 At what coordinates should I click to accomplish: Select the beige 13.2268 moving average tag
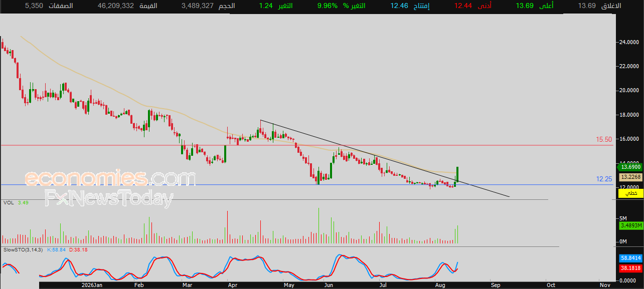630,177
